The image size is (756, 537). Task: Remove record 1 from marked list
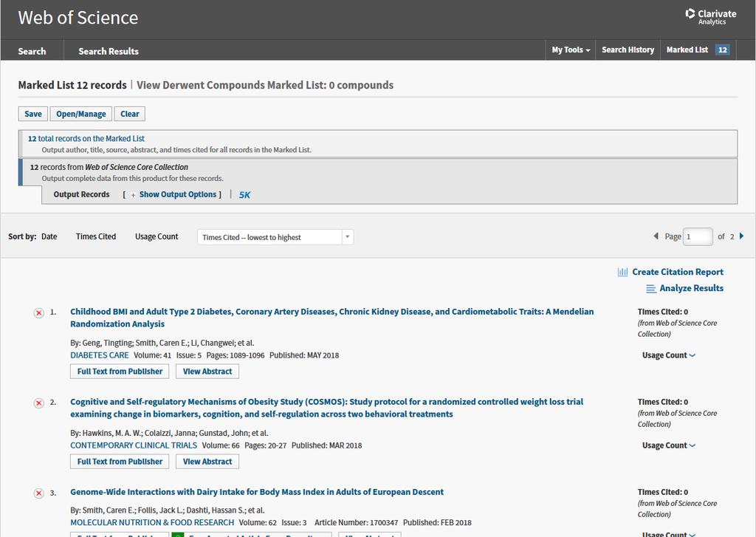point(39,312)
